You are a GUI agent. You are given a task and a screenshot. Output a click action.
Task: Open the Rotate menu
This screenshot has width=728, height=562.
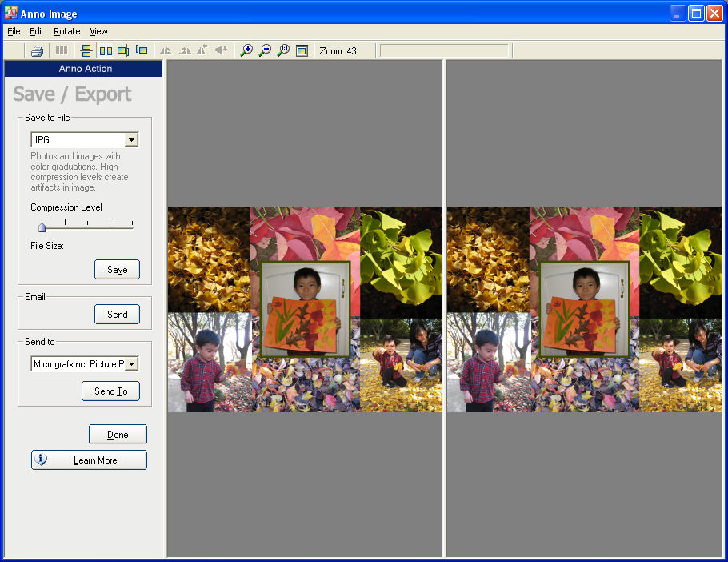tap(67, 31)
